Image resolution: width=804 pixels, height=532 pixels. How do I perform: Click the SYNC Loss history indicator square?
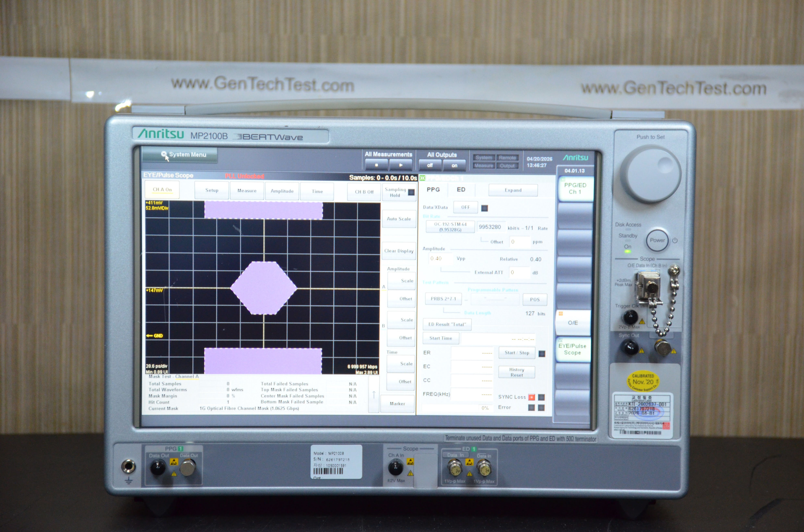(541, 397)
